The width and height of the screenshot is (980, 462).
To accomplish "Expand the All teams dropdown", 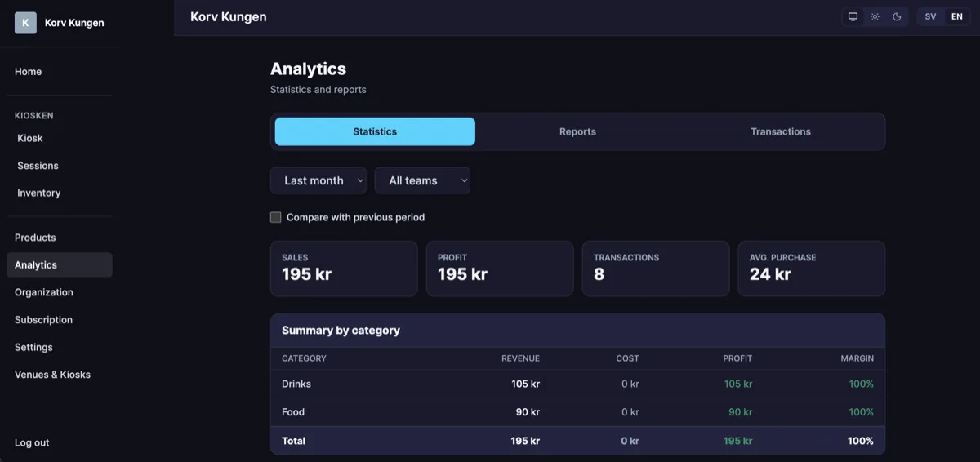I will pos(421,180).
